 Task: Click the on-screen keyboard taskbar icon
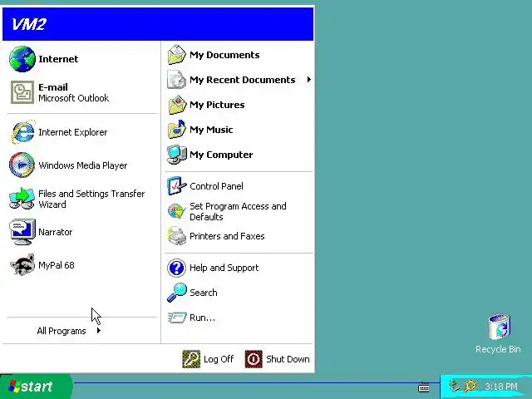coord(424,387)
